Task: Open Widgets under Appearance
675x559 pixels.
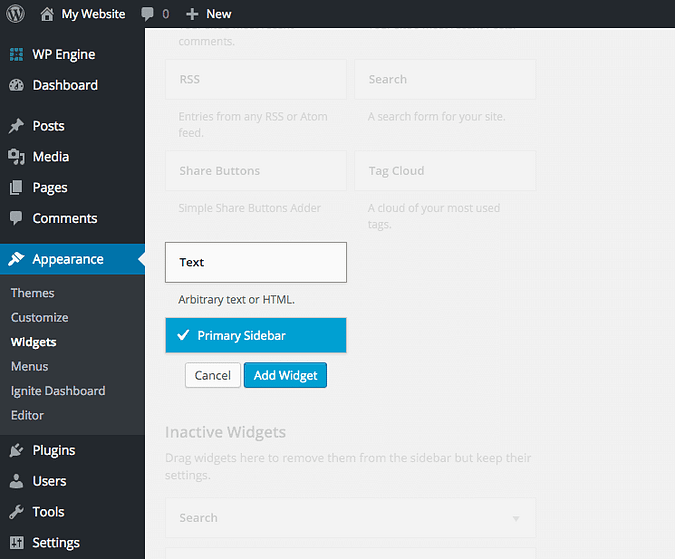Action: 34,342
